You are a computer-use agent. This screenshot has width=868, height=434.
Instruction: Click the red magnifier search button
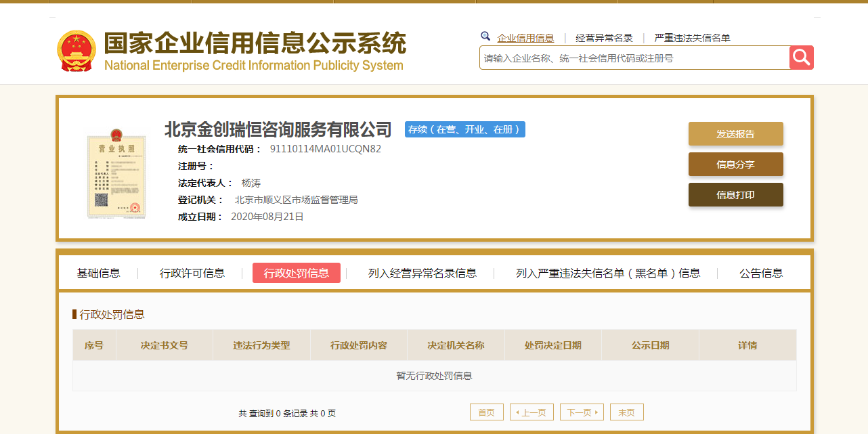(x=802, y=58)
